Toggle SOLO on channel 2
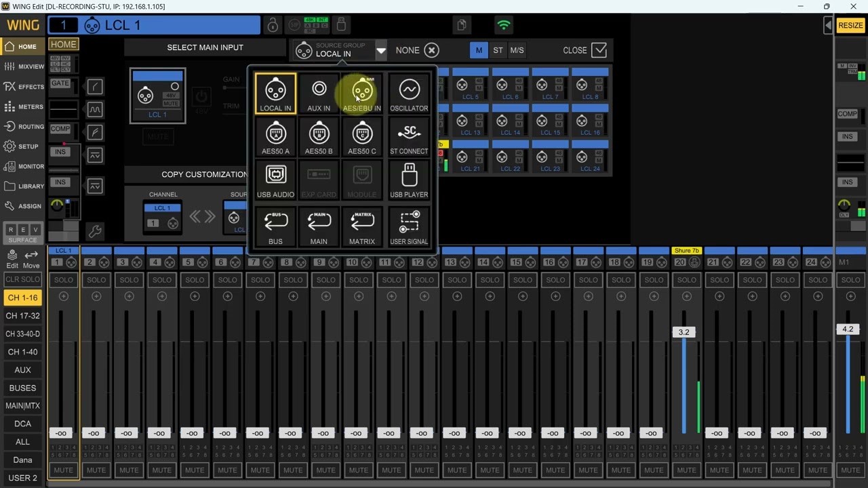The height and width of the screenshot is (488, 868). click(x=96, y=280)
